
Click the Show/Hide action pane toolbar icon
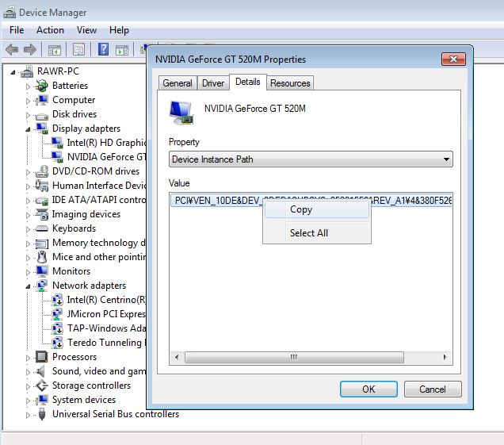coord(122,50)
